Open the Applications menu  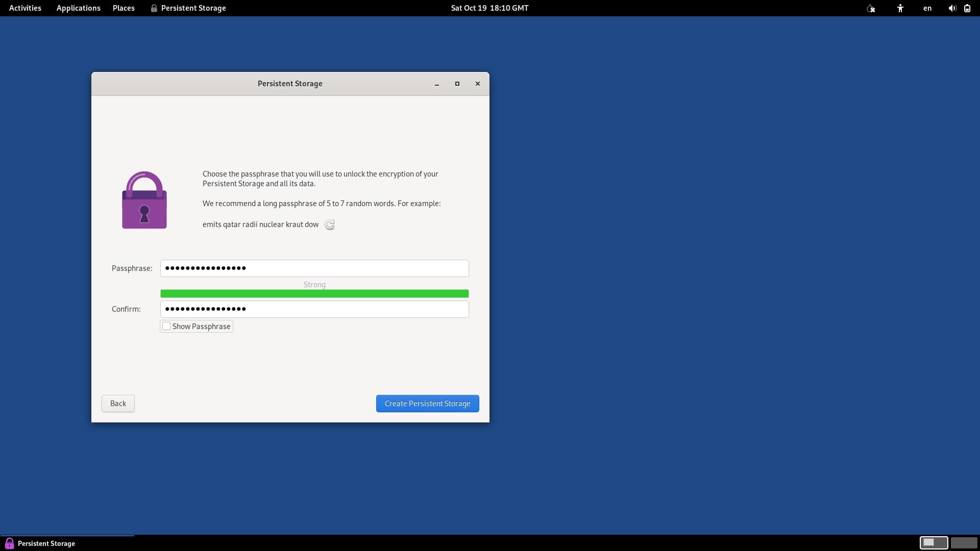coord(78,8)
